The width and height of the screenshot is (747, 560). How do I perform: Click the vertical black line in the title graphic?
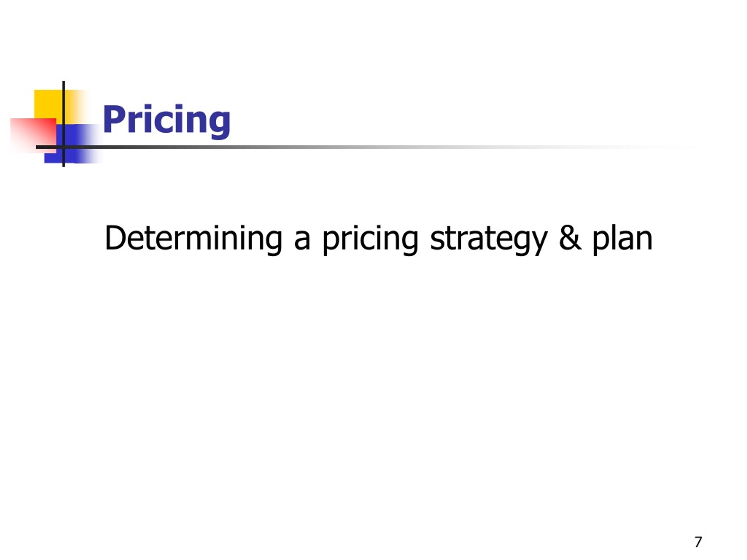point(64,124)
